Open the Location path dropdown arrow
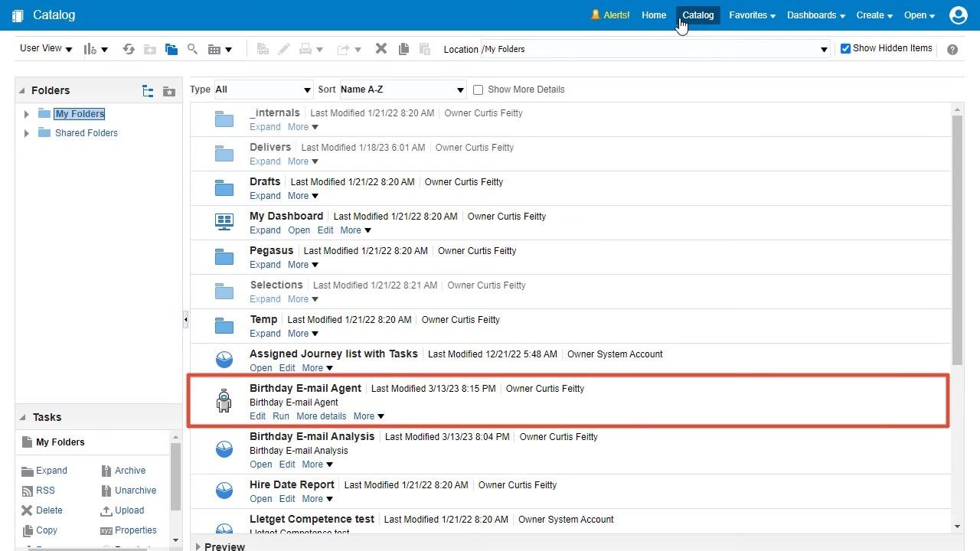The image size is (980, 551). click(x=824, y=49)
